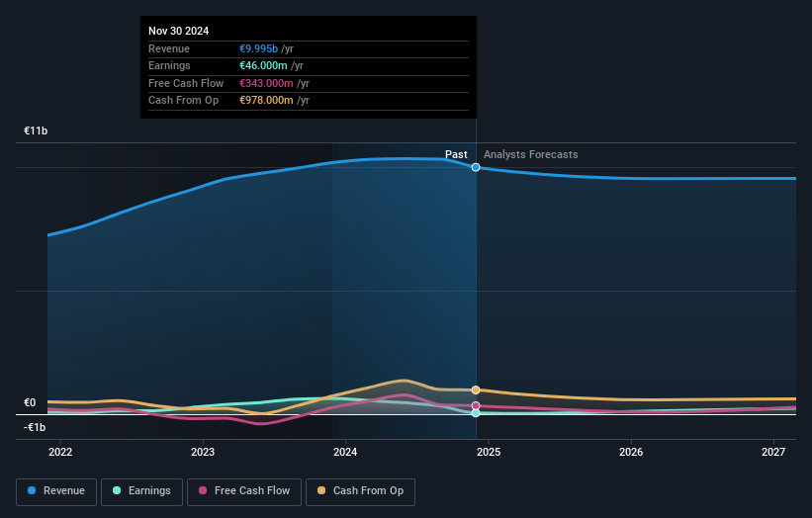The height and width of the screenshot is (518, 812).
Task: Click the teal Earnings data point marker
Action: [x=476, y=413]
